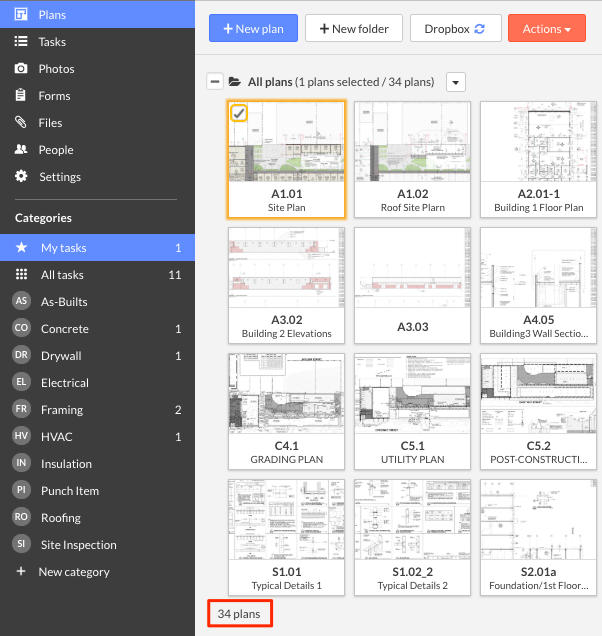Expand the All plans caret dropdown
This screenshot has height=636, width=602.
(455, 82)
